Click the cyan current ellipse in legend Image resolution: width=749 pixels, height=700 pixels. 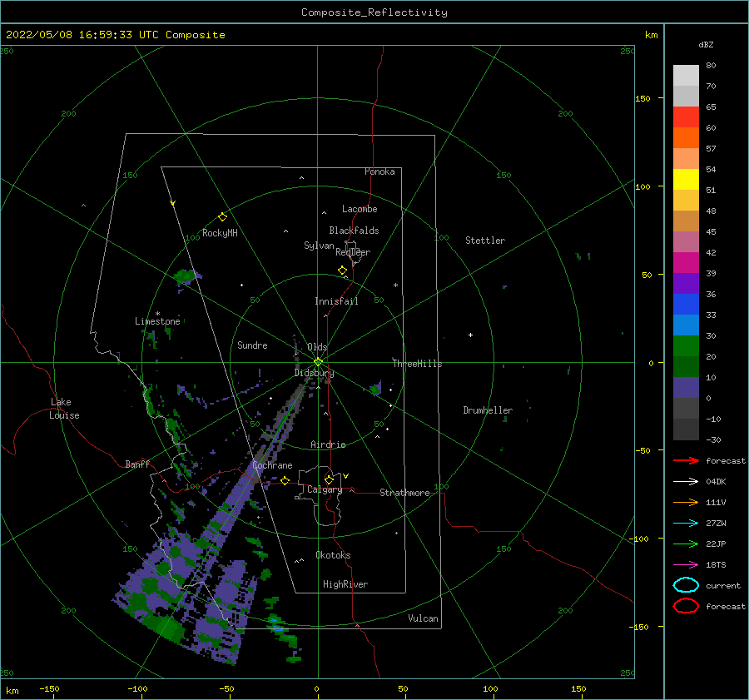click(x=686, y=585)
